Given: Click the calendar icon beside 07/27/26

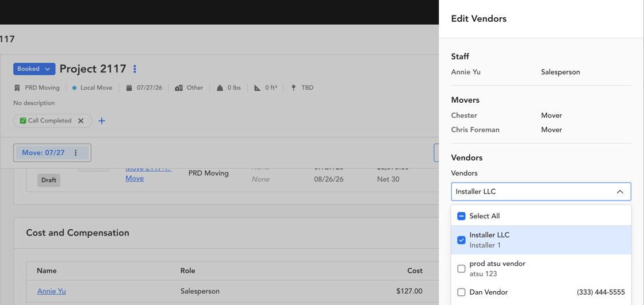Looking at the screenshot, I should tap(129, 88).
